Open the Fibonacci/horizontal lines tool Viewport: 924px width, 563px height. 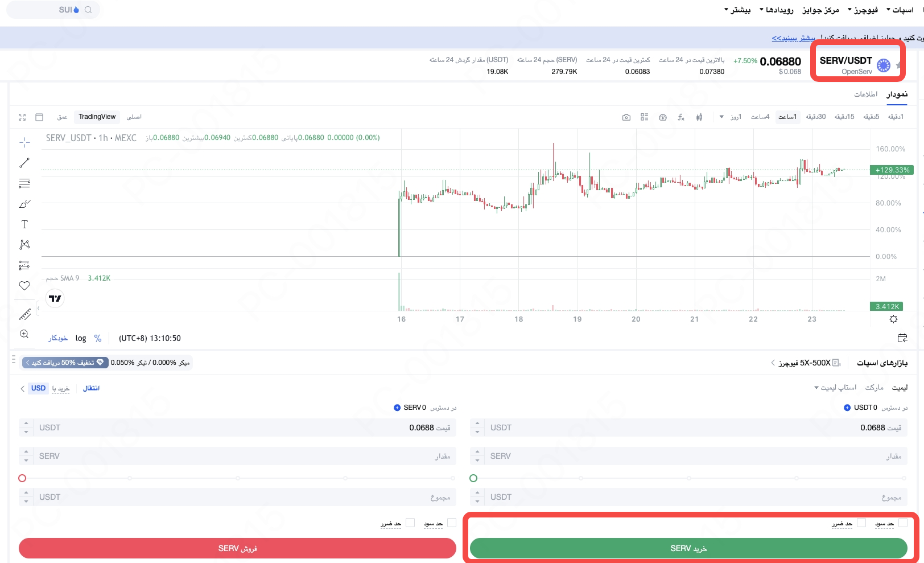click(x=24, y=183)
